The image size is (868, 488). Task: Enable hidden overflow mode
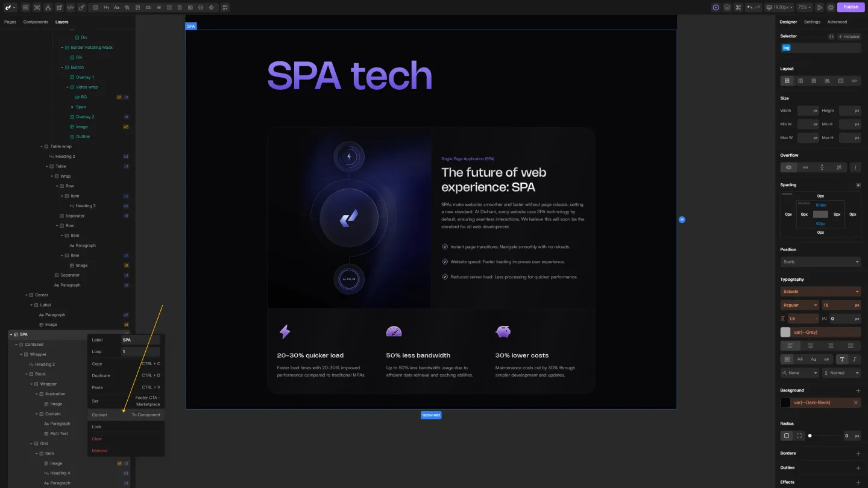click(805, 167)
